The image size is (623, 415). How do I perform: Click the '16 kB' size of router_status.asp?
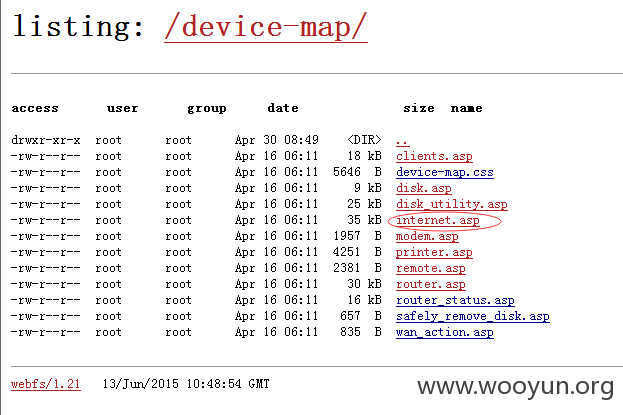click(x=364, y=300)
